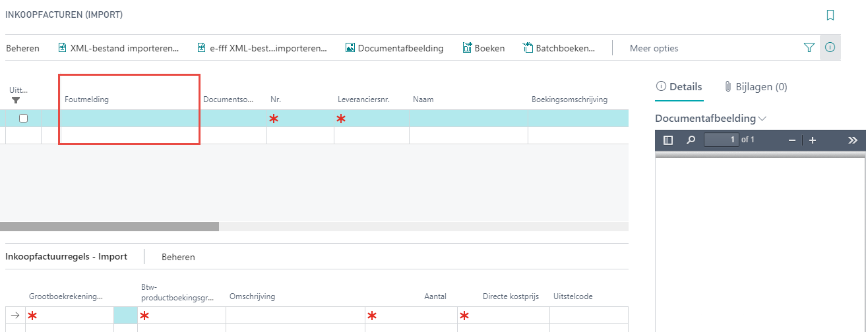This screenshot has width=868, height=332.
Task: Select the Details tab
Action: 679,87
